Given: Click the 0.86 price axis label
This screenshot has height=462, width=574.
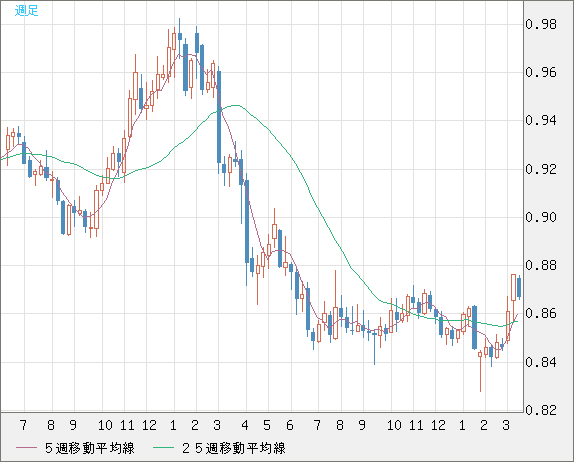Looking at the screenshot, I should [x=541, y=314].
